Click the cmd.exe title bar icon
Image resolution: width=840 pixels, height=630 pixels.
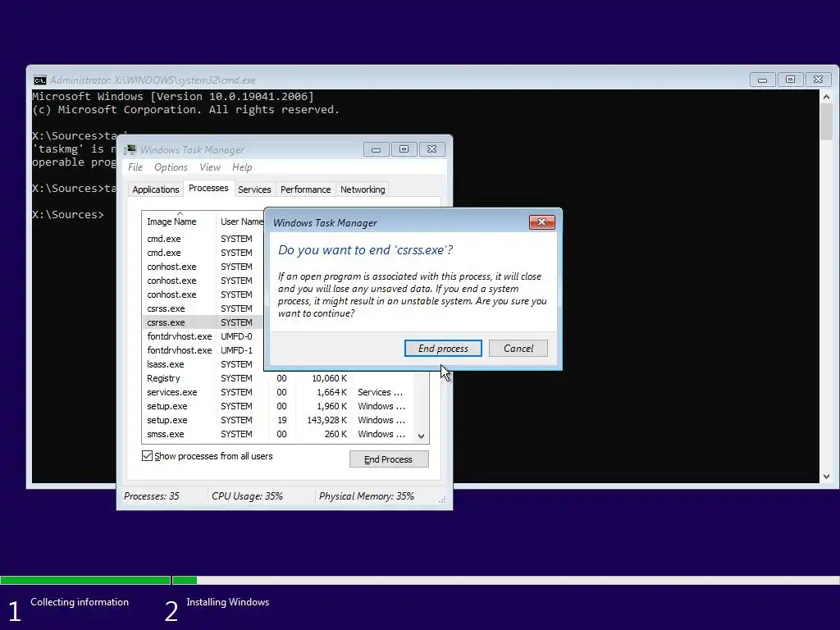(39, 80)
